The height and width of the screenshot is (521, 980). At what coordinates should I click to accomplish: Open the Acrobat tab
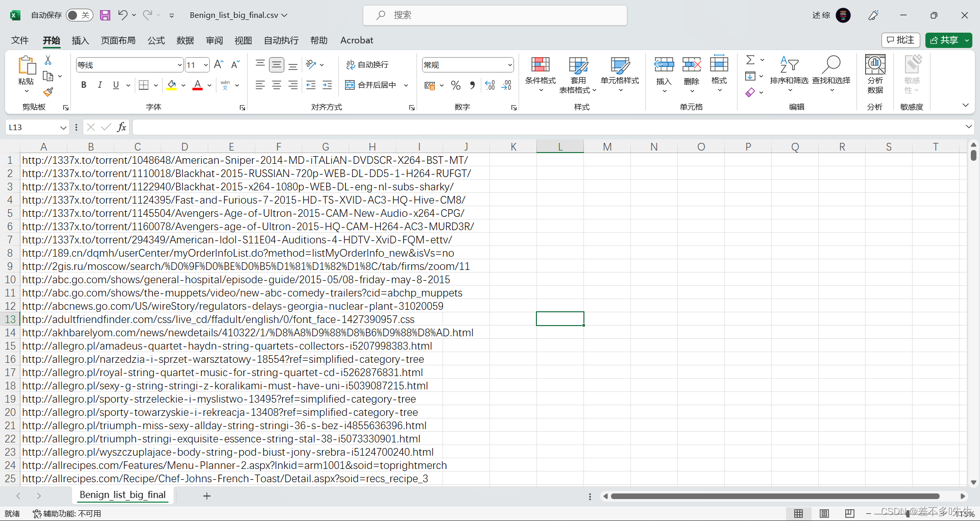(x=357, y=40)
